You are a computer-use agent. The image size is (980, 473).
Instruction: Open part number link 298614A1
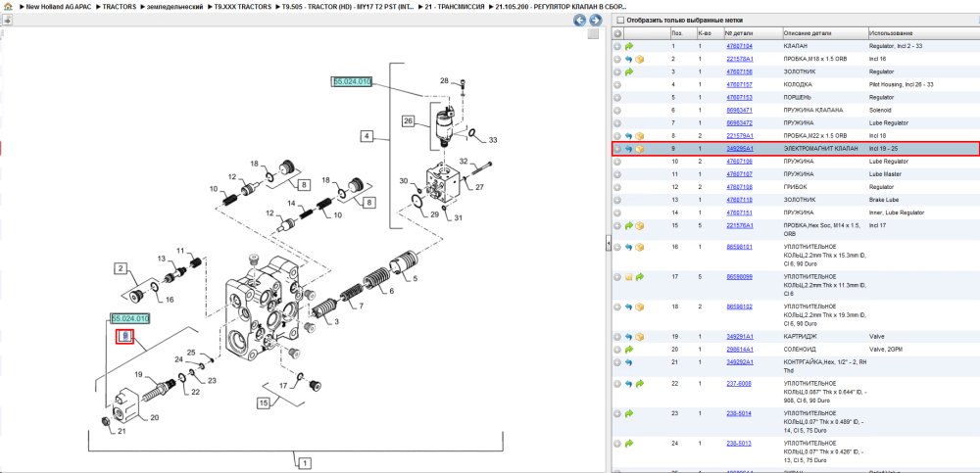[x=739, y=350]
